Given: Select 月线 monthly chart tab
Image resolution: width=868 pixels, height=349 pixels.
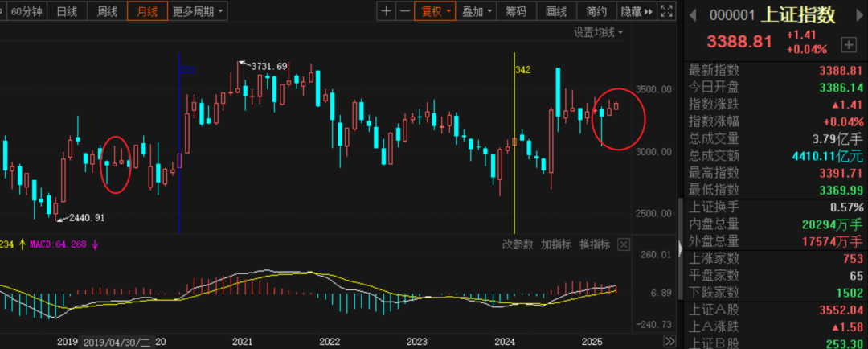Looking at the screenshot, I should [147, 11].
